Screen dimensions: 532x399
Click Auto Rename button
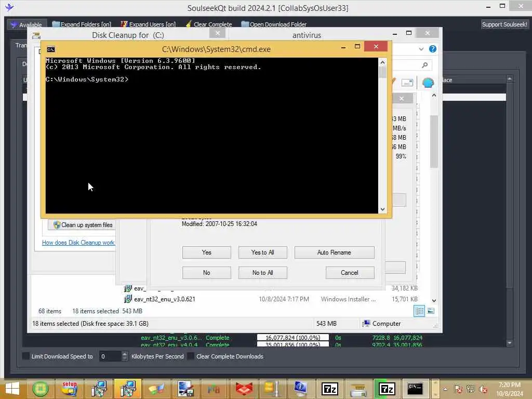click(334, 252)
